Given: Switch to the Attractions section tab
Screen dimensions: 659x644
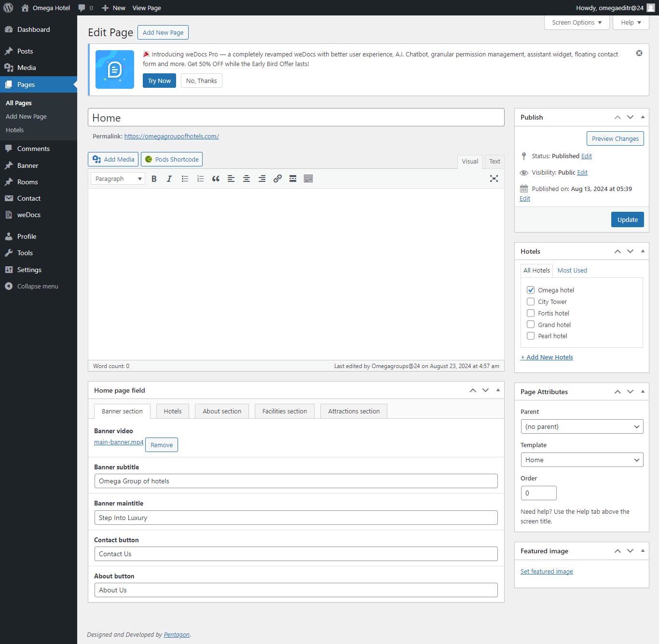Looking at the screenshot, I should pos(354,411).
